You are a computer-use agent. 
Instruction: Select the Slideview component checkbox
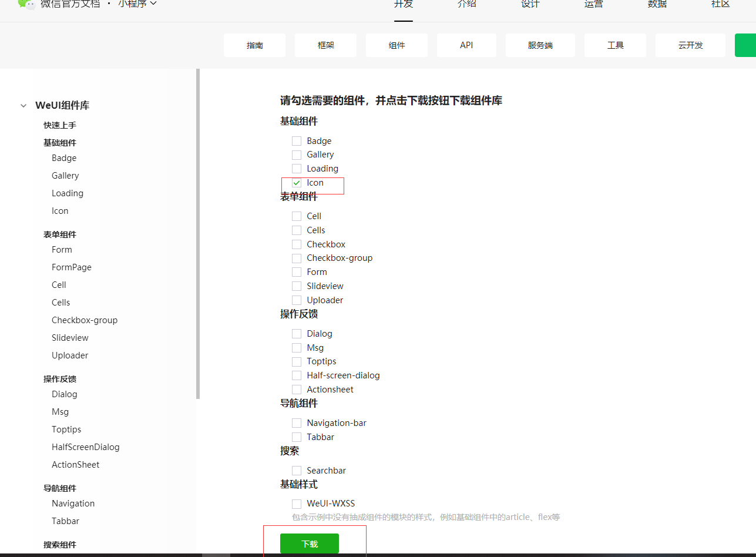pos(297,286)
